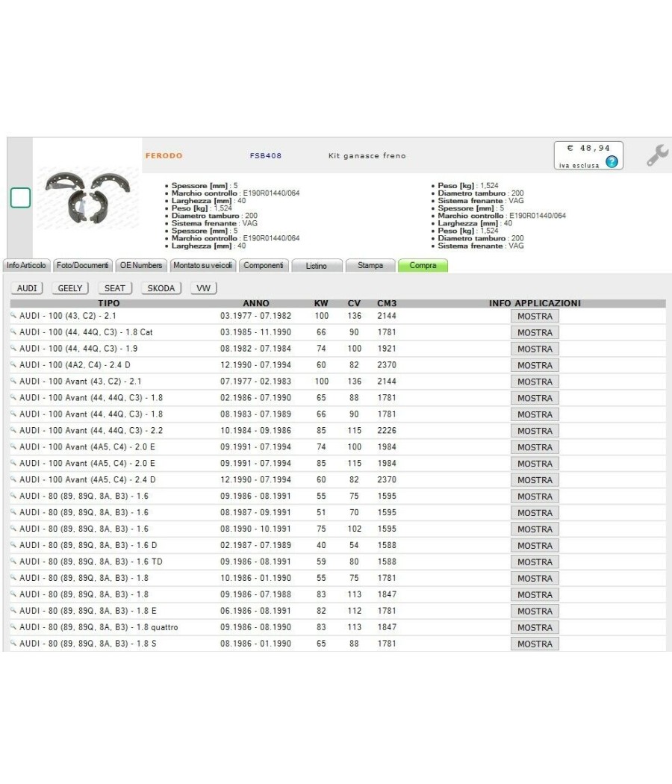
Task: Filter vehicles by VW
Action: [204, 288]
